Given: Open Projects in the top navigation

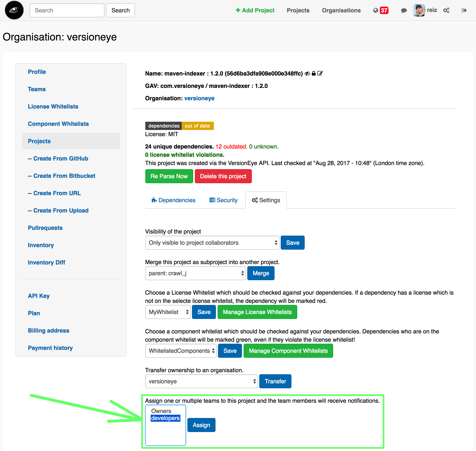Looking at the screenshot, I should tap(298, 10).
